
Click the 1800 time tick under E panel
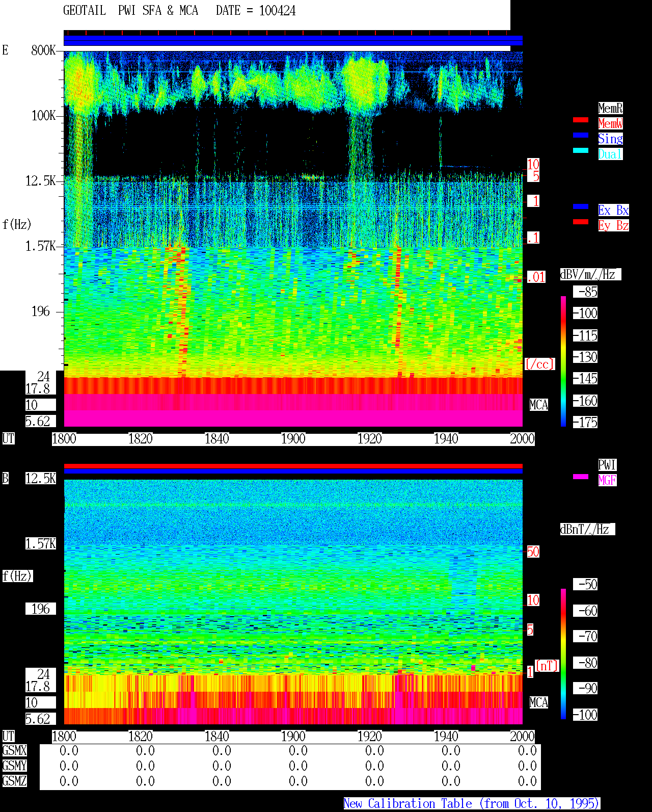[64, 438]
